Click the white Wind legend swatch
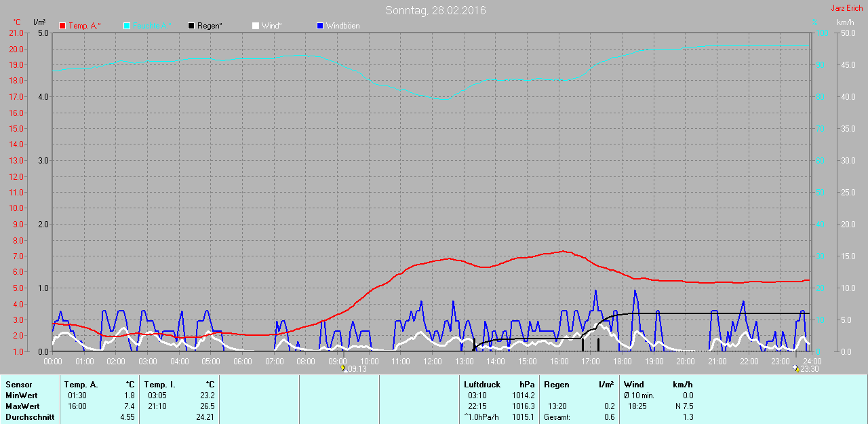Image resolution: width=868 pixels, height=424 pixels. [256, 26]
